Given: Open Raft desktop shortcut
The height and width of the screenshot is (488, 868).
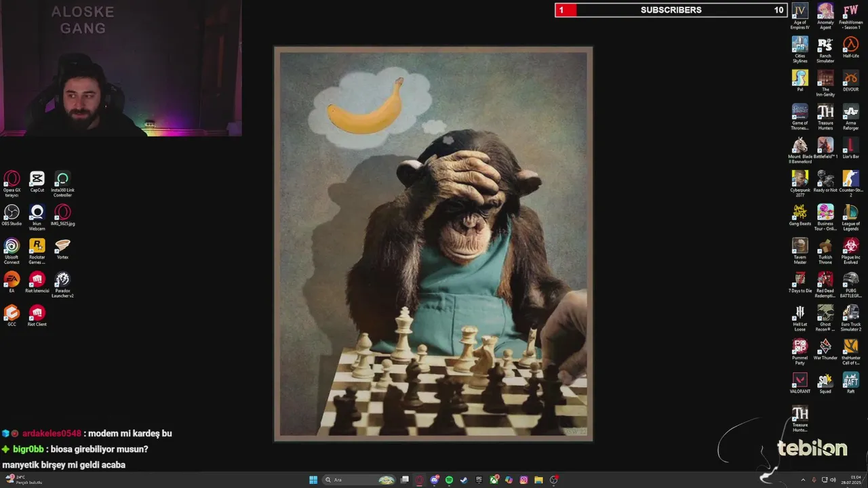Looking at the screenshot, I should tap(850, 382).
